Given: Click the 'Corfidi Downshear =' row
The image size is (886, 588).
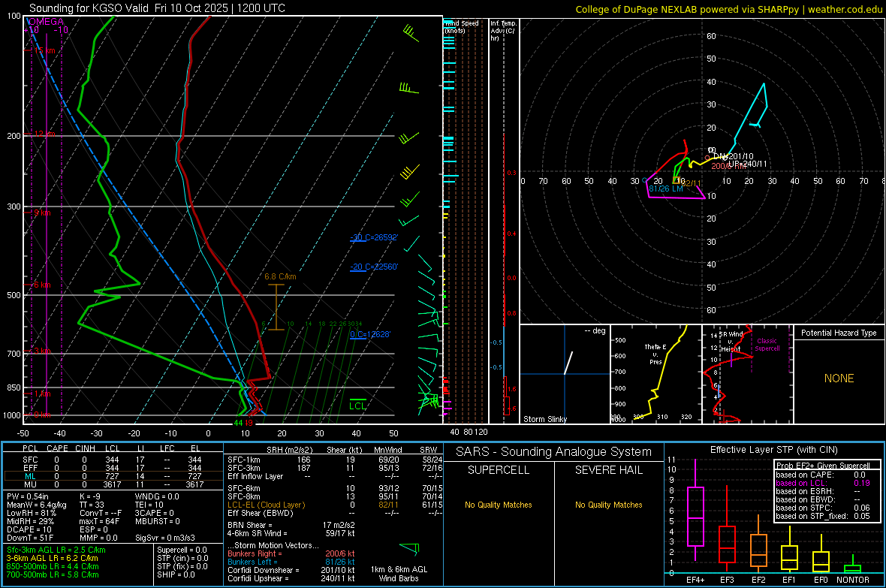Looking at the screenshot, I should click(x=291, y=570).
